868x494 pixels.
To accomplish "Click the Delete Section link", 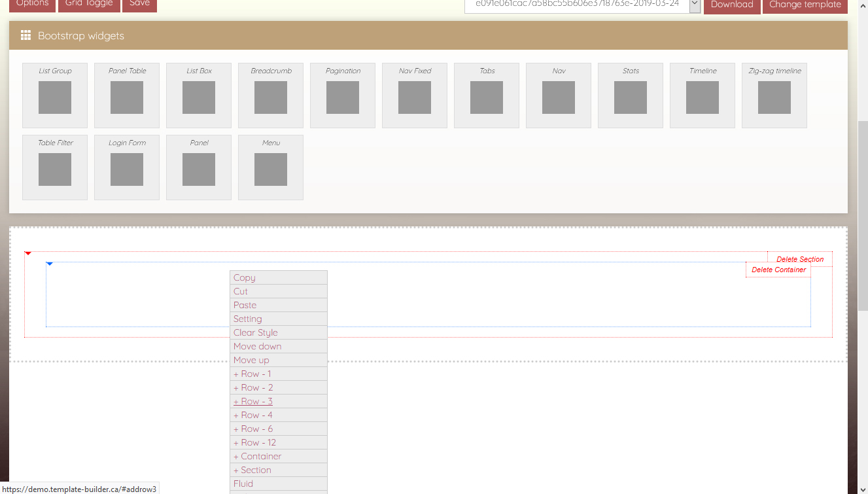I will pyautogui.click(x=800, y=259).
